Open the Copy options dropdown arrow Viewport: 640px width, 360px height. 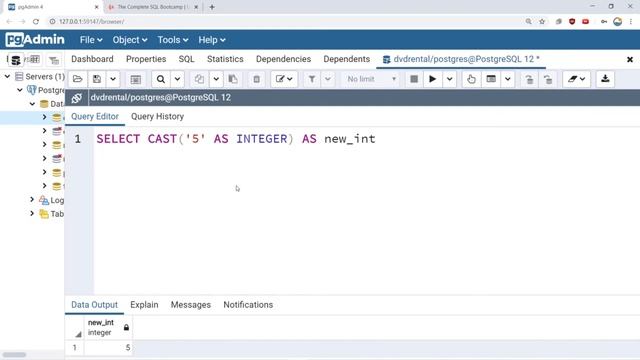pos(216,79)
